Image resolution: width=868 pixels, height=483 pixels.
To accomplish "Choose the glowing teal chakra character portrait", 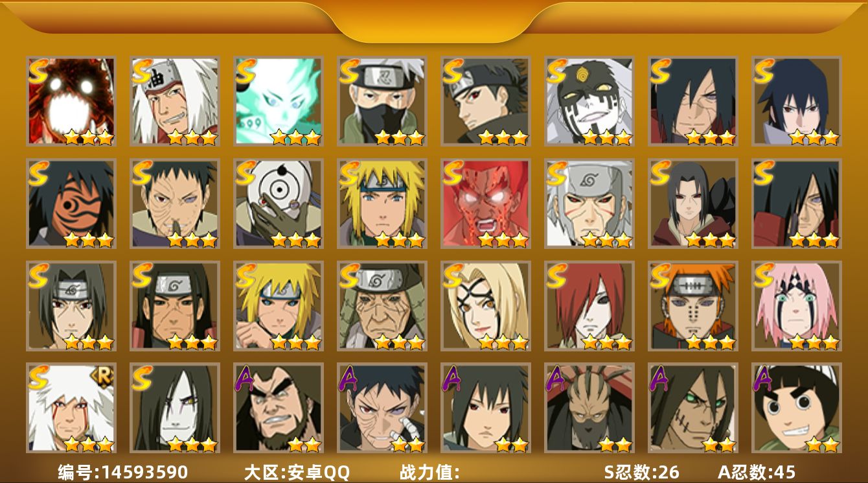I will point(278,101).
